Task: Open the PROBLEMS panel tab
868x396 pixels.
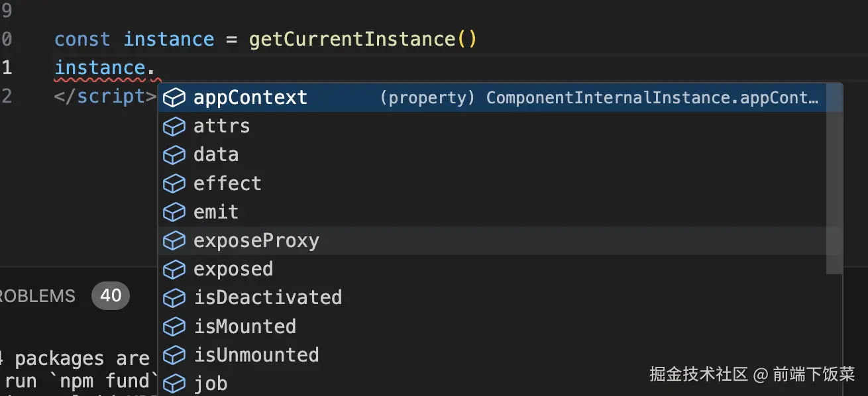Action: click(38, 296)
